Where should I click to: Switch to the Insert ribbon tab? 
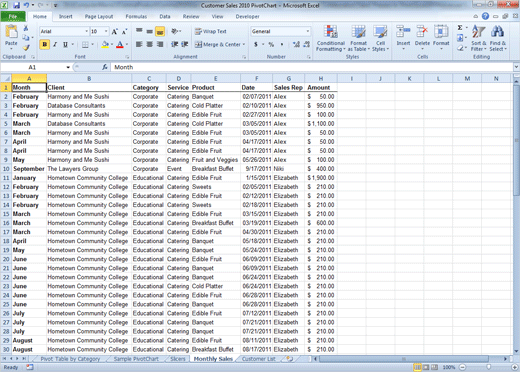(x=65, y=16)
